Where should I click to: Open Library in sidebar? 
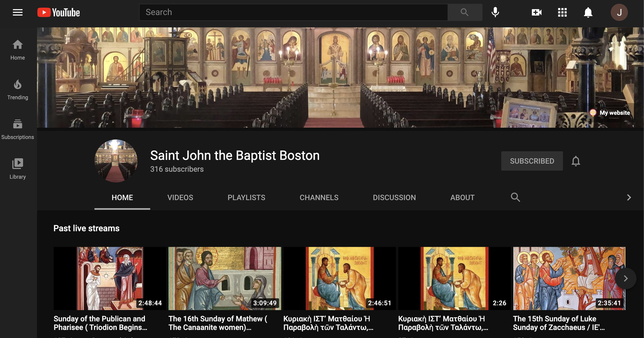coord(17,169)
